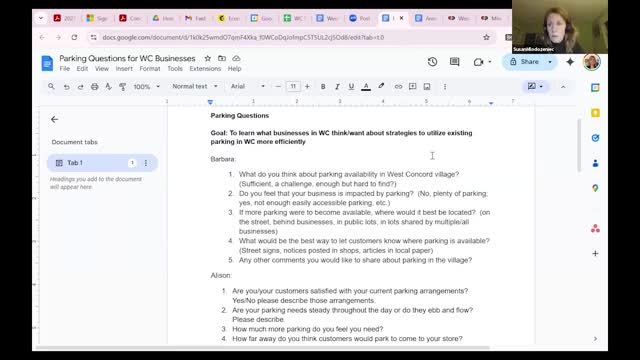Open the Calendar side panel icon

coord(595,87)
